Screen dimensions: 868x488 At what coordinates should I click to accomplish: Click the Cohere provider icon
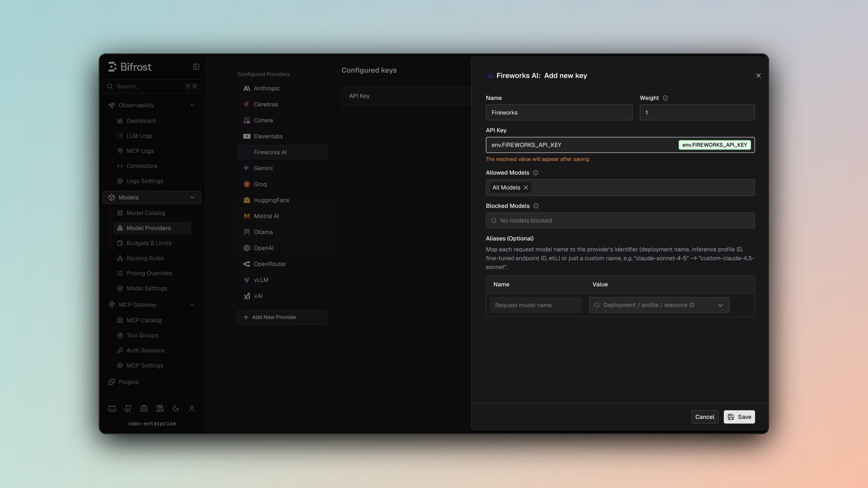pyautogui.click(x=247, y=120)
